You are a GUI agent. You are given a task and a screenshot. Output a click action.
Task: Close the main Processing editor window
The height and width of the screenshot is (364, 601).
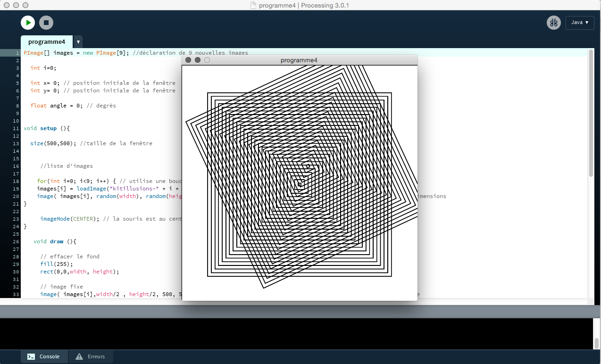point(7,5)
